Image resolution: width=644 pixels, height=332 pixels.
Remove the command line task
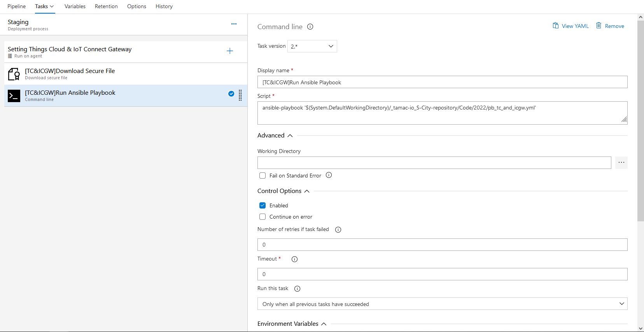pos(610,26)
